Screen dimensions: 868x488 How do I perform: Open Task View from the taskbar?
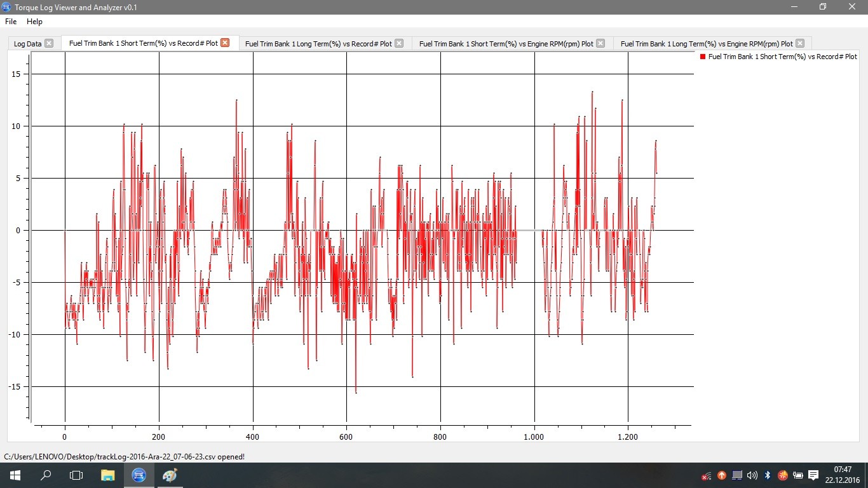(76, 475)
